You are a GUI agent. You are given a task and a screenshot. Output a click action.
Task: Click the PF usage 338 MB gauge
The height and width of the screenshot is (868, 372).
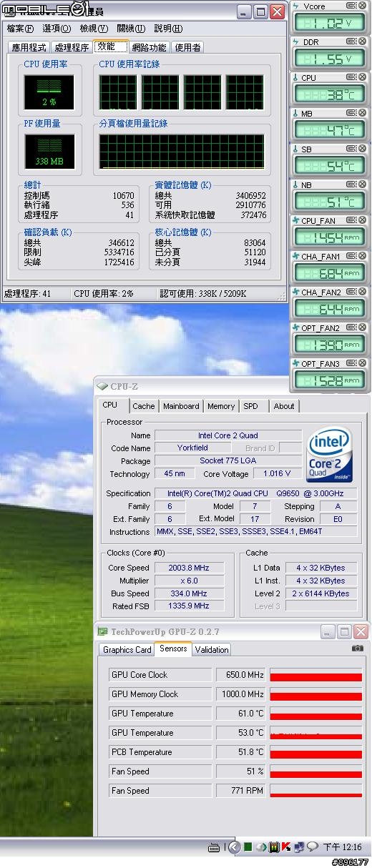tap(49, 151)
